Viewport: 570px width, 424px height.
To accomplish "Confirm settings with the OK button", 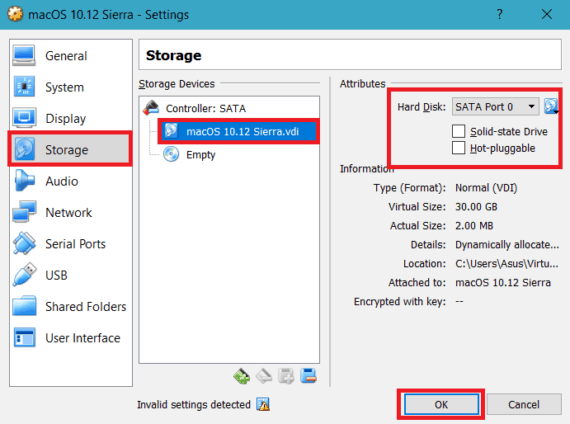I will tap(441, 404).
